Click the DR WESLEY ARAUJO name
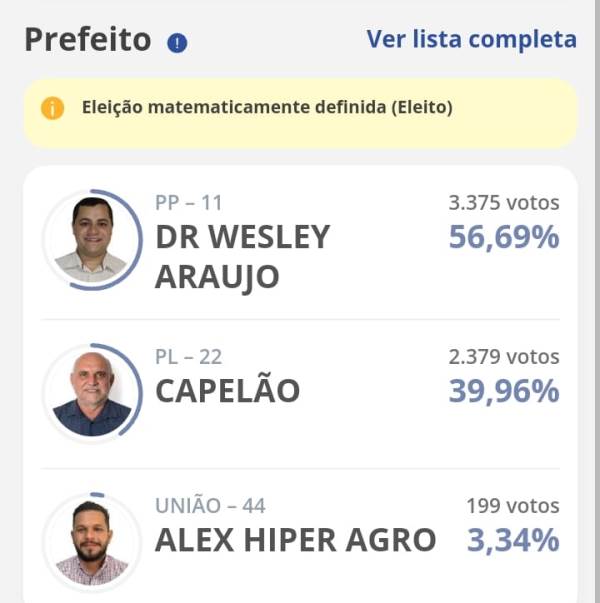Screen dimensions: 600x603 (242, 257)
